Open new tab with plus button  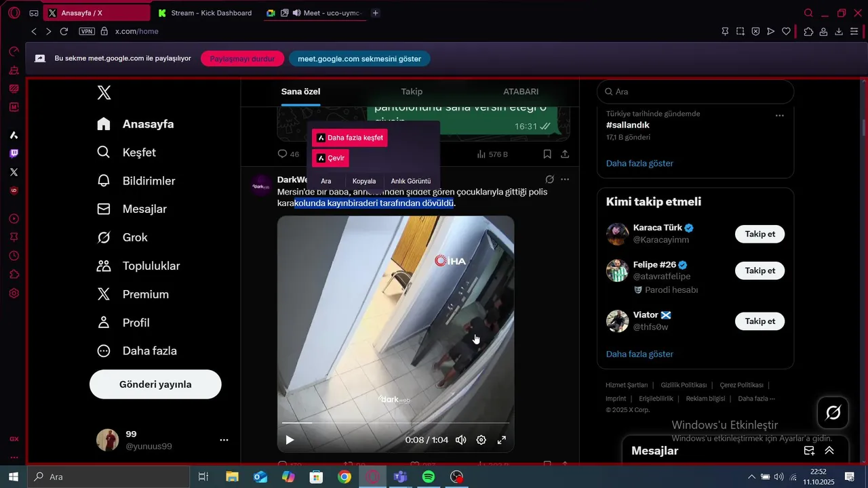tap(376, 13)
